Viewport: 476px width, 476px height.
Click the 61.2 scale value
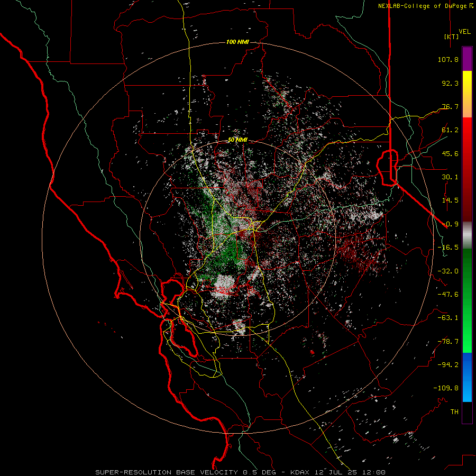coord(450,130)
